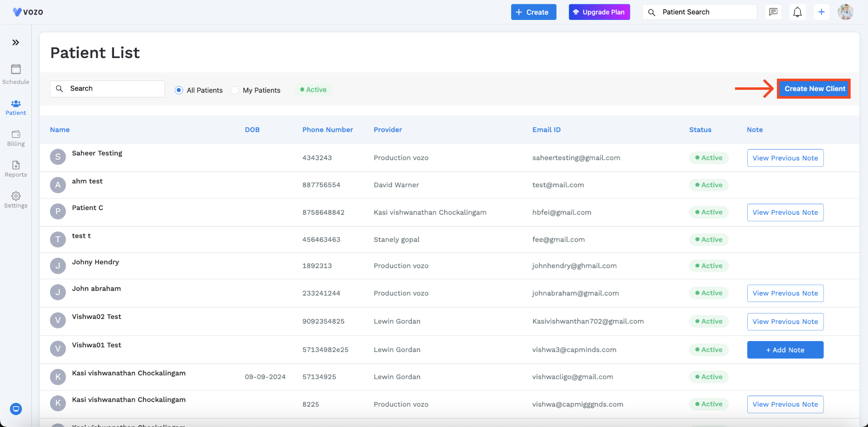This screenshot has width=868, height=427.
Task: Select the My Patients radio button
Action: point(235,90)
